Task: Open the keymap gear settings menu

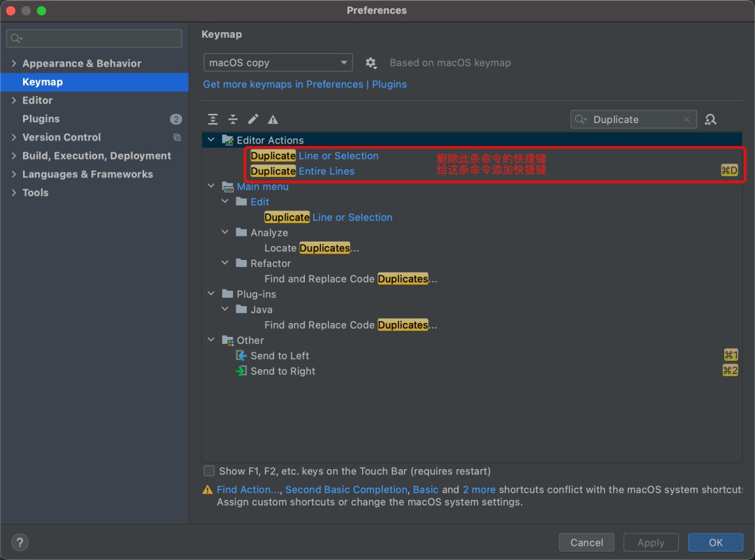Action: pos(371,63)
